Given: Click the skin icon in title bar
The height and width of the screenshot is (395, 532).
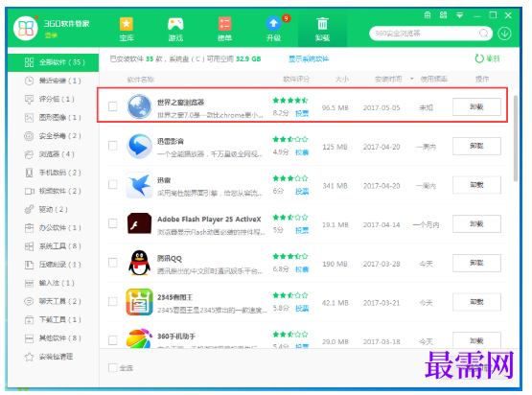Looking at the screenshot, I should 443,15.
